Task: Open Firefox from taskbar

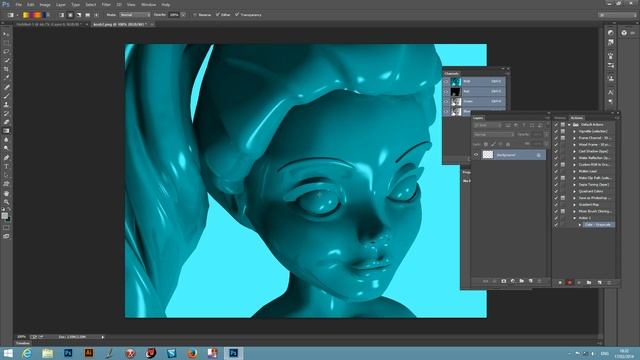Action: coord(192,353)
